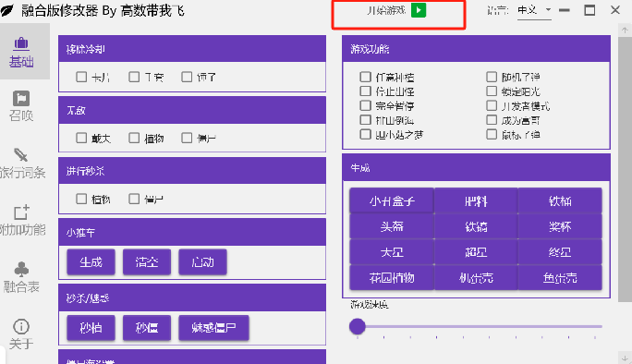Click the 大豆 button

pyautogui.click(x=392, y=252)
